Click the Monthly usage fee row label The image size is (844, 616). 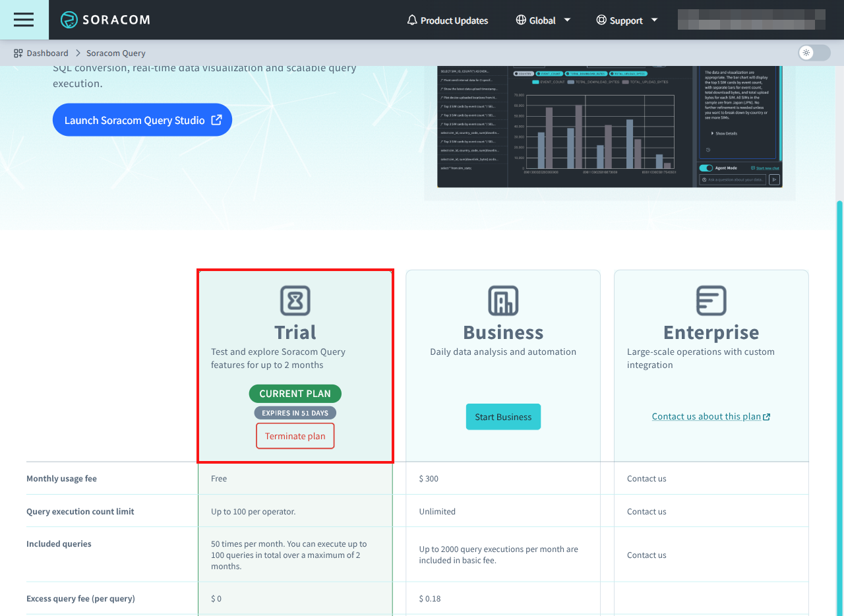click(x=61, y=479)
